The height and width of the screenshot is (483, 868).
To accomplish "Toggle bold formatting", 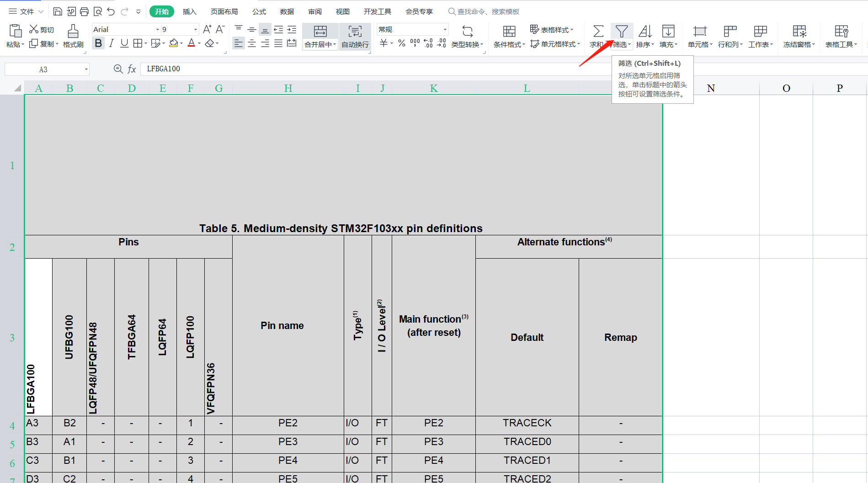I will (x=98, y=43).
